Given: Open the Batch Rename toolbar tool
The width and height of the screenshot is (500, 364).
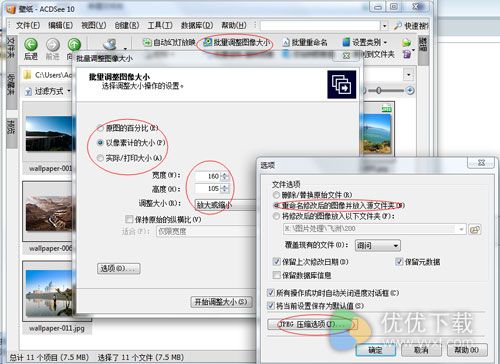Looking at the screenshot, I should pyautogui.click(x=305, y=42).
